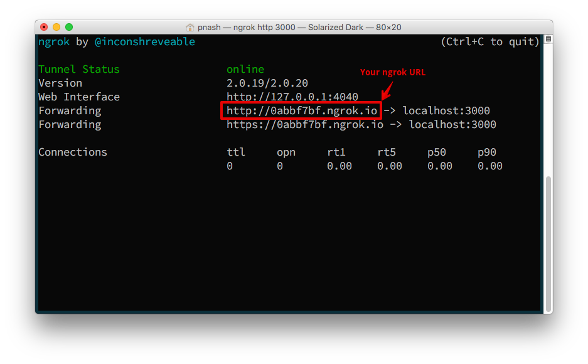Click the window title 'pnash — ngrok http 3000'
This screenshot has width=588, height=364.
[247, 28]
